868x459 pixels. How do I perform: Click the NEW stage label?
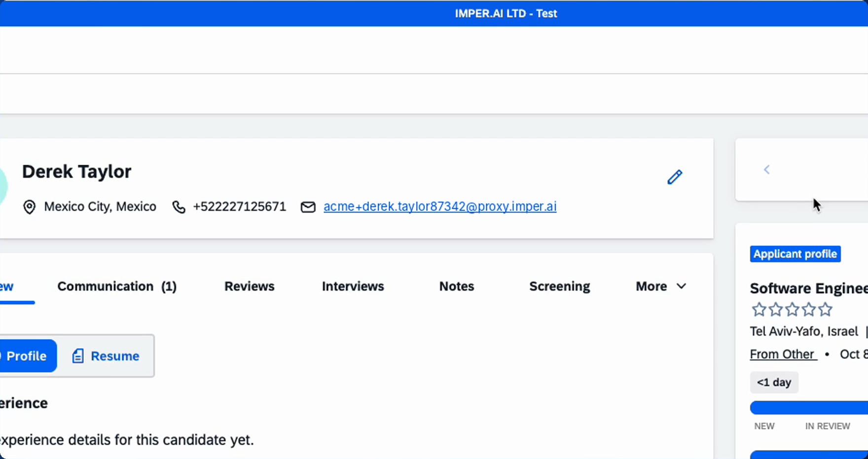tap(764, 426)
